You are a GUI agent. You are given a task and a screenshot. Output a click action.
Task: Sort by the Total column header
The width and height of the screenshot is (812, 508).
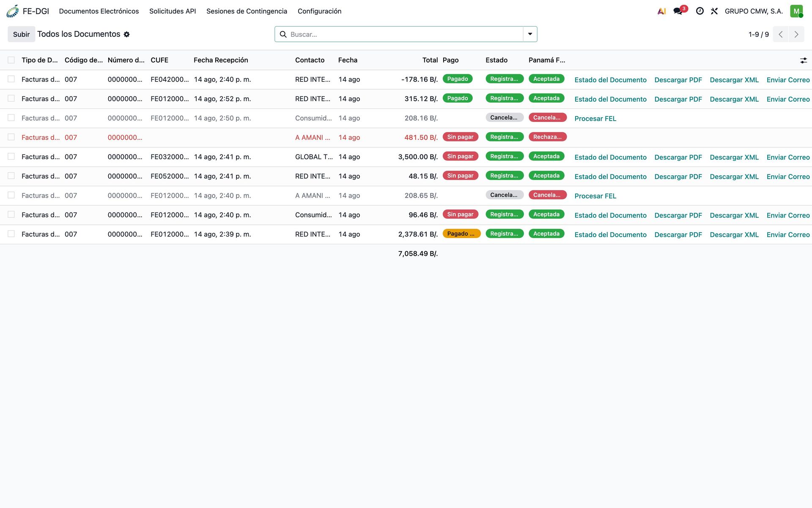[430, 60]
